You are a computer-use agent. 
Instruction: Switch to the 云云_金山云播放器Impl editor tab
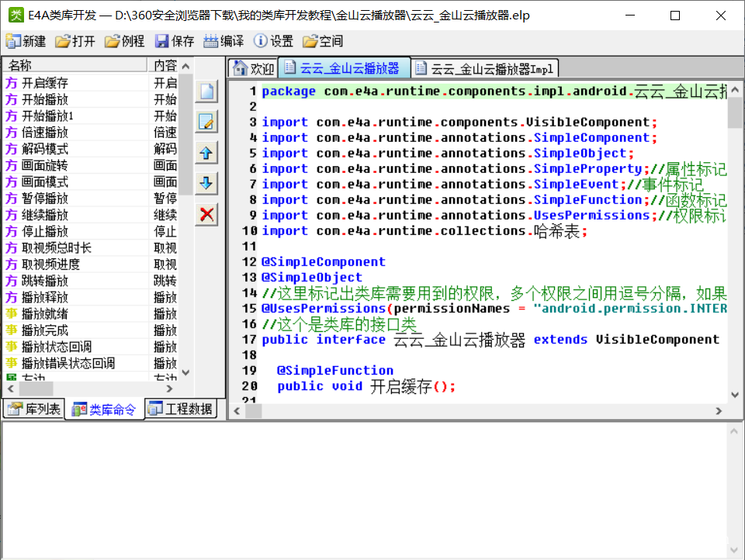(x=485, y=68)
